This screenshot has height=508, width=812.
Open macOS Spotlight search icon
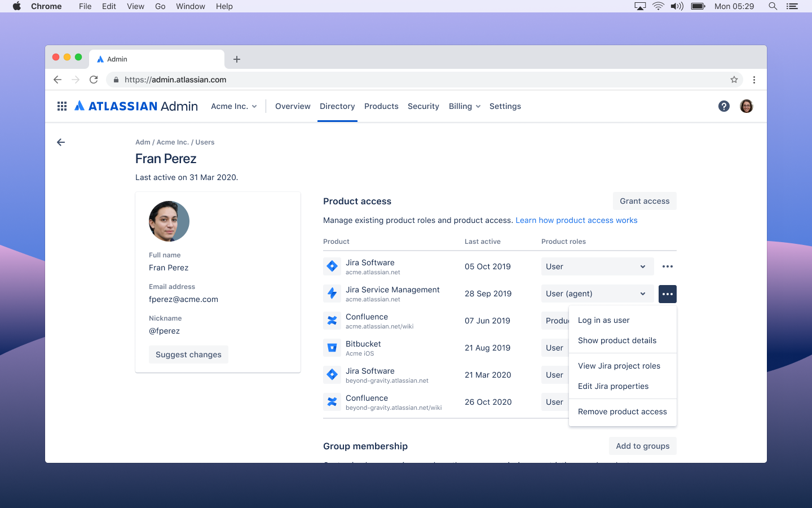click(773, 6)
